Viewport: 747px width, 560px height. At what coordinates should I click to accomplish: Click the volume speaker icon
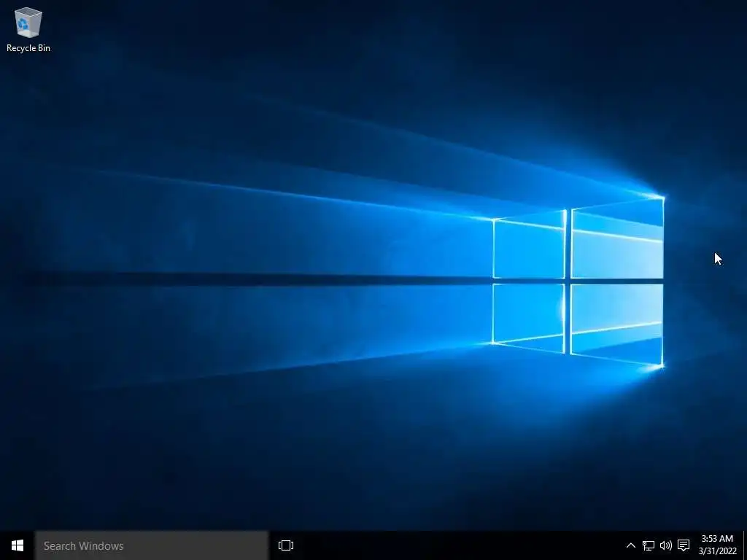pyautogui.click(x=665, y=545)
